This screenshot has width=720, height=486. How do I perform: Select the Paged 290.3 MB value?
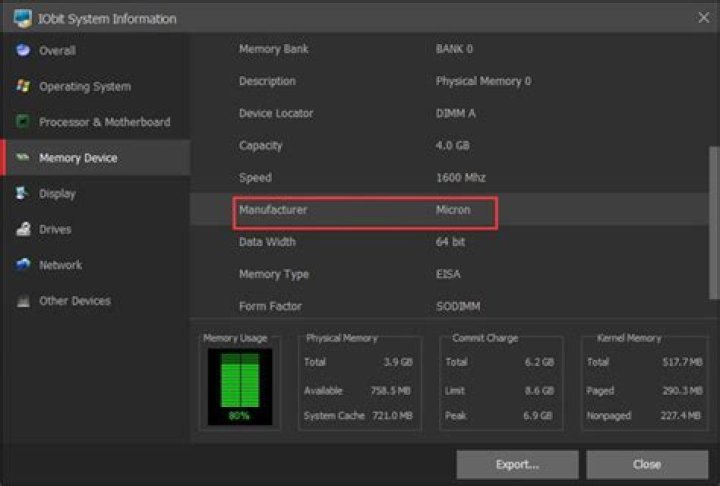[x=682, y=391]
